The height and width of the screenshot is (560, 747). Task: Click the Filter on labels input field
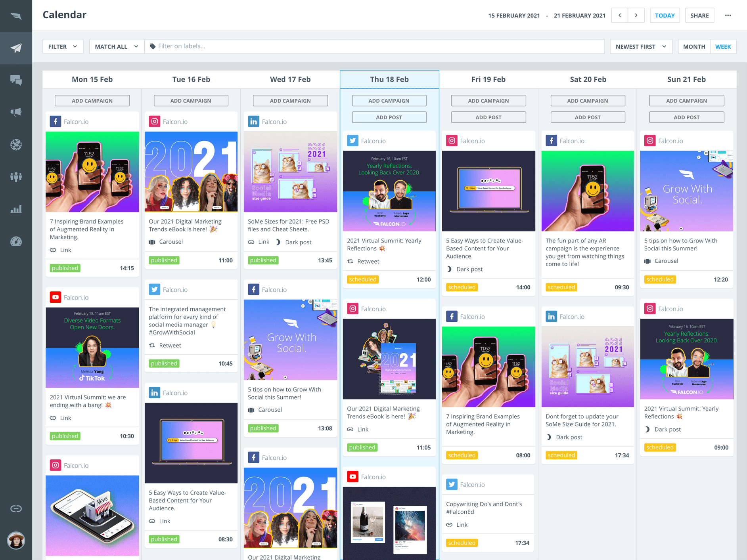[x=375, y=46]
